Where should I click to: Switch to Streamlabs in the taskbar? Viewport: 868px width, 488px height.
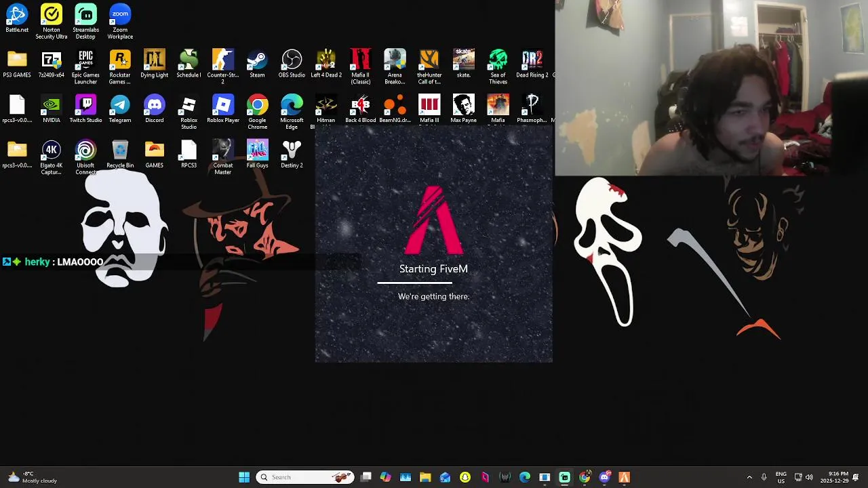pyautogui.click(x=564, y=477)
